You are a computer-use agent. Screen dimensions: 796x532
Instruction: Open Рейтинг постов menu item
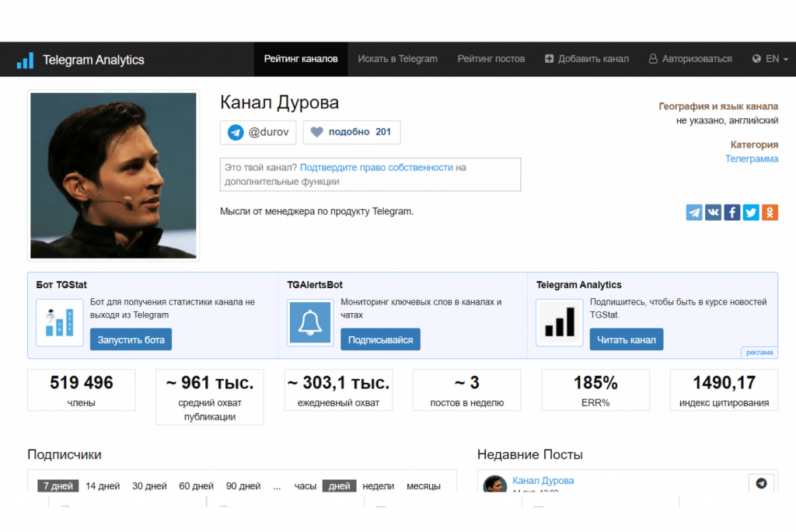[x=491, y=59]
